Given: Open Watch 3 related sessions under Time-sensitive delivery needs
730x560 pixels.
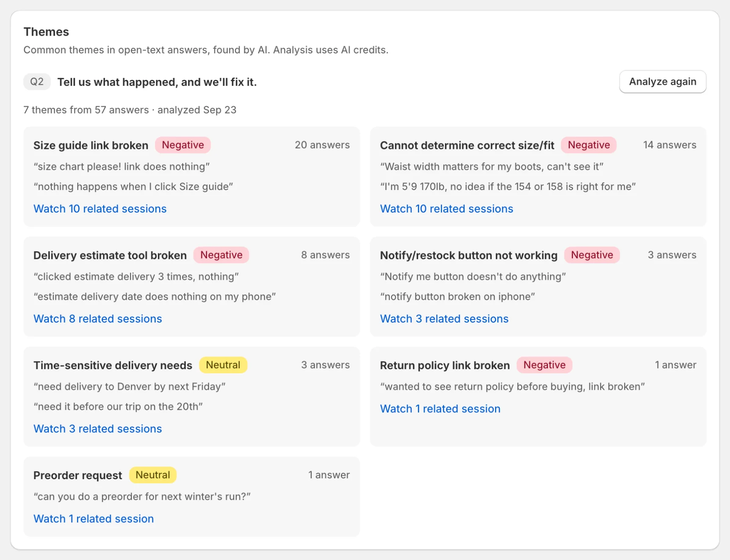Looking at the screenshot, I should pyautogui.click(x=98, y=429).
